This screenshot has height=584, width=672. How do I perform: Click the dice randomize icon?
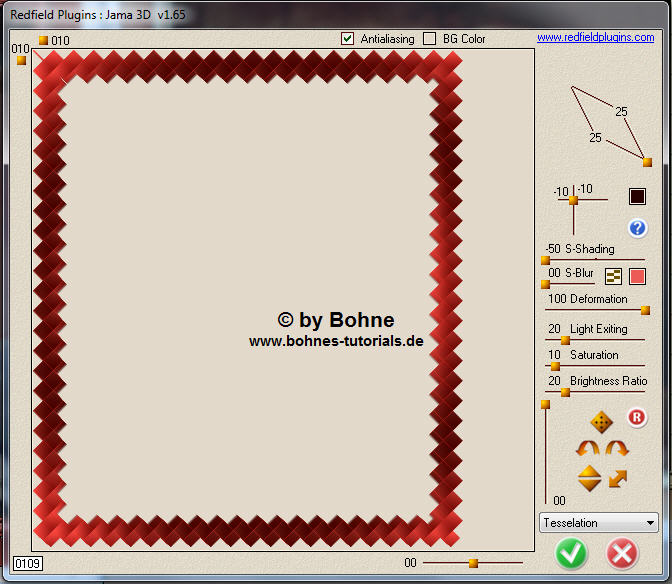[x=601, y=421]
